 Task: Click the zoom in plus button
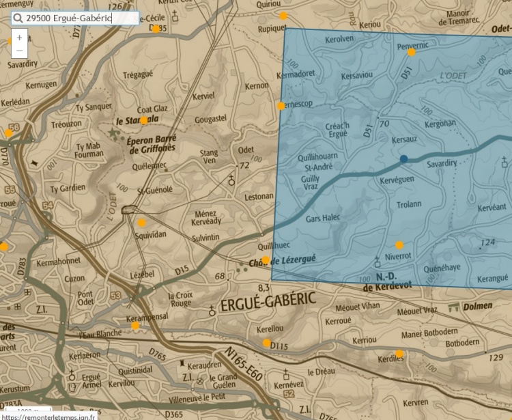(x=19, y=38)
